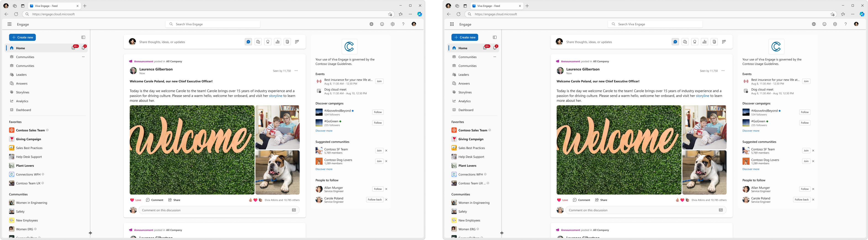The width and height of the screenshot is (868, 240).
Task: Dismiss Contoso SF Team suggestion in left window
Action: 386,151
